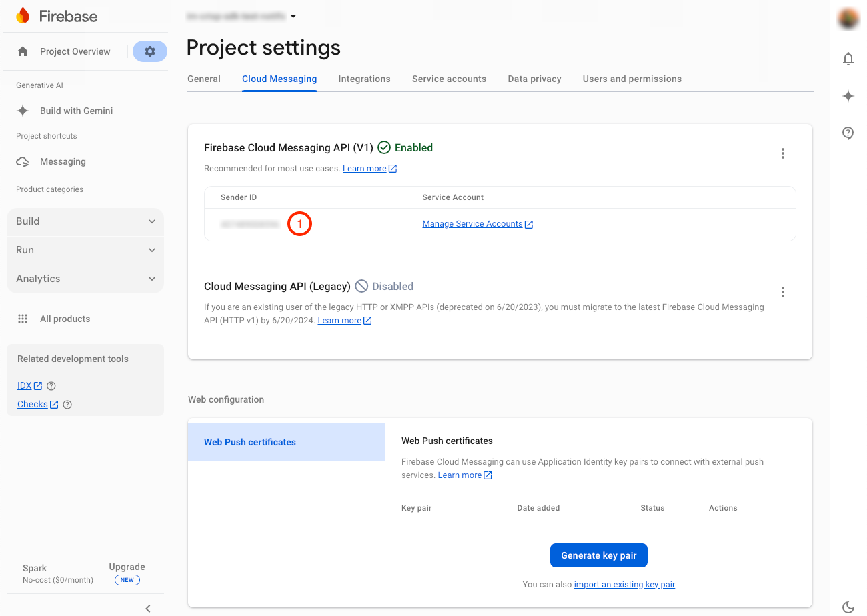867x616 pixels.
Task: Expand the Build category
Action: [x=85, y=221]
